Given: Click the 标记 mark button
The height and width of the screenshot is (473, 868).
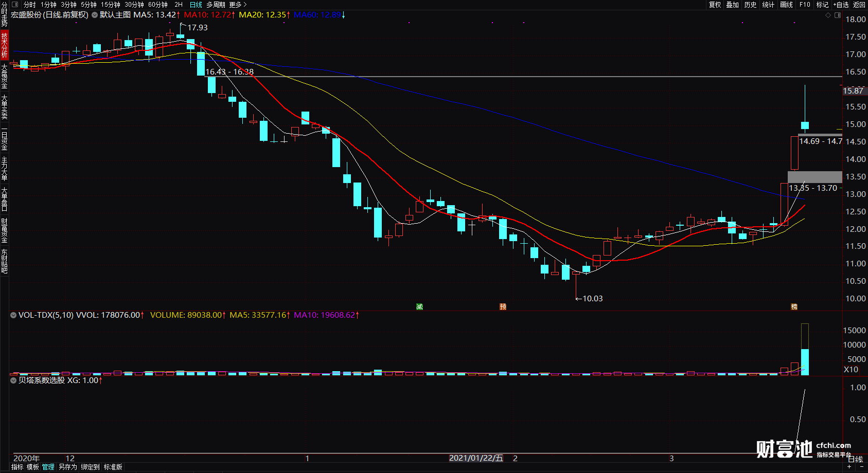Looking at the screenshot, I should click(x=822, y=5).
